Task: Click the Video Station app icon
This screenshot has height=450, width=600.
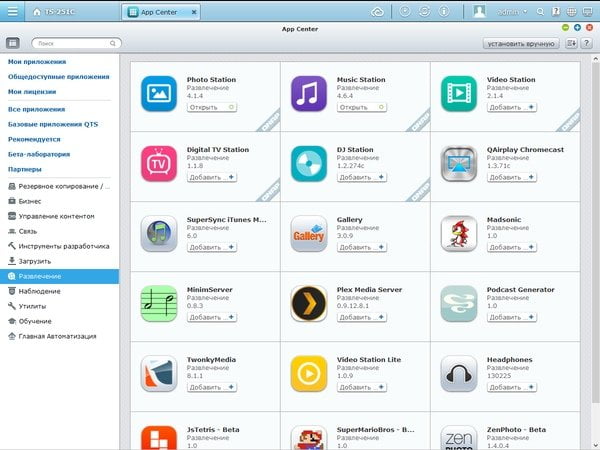Action: click(x=459, y=94)
